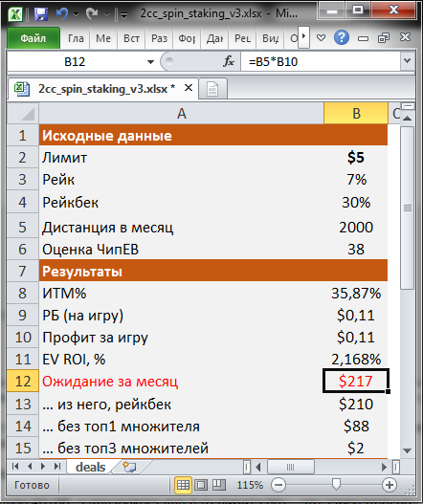Expand the formula bar with chevron

(408, 61)
